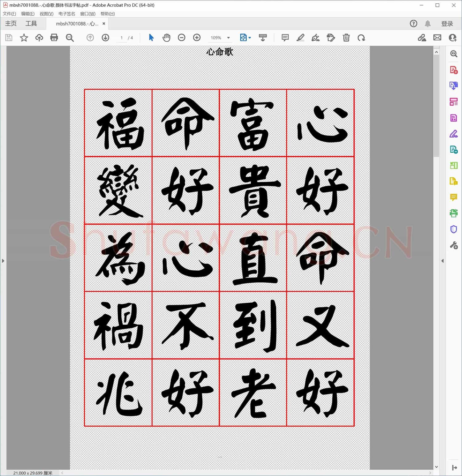Screen dimensions: 462x476
Task: Zoom in using the plus magnifier icon
Action: [x=197, y=38]
